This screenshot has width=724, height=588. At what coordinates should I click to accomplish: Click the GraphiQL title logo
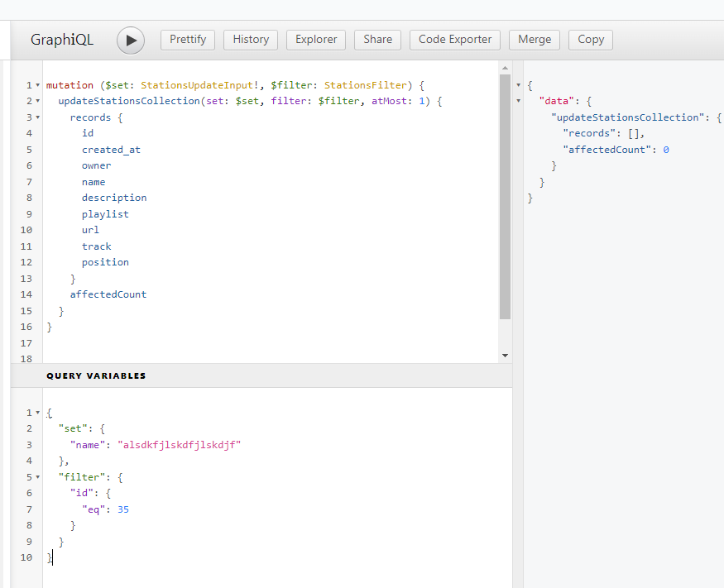(x=62, y=40)
